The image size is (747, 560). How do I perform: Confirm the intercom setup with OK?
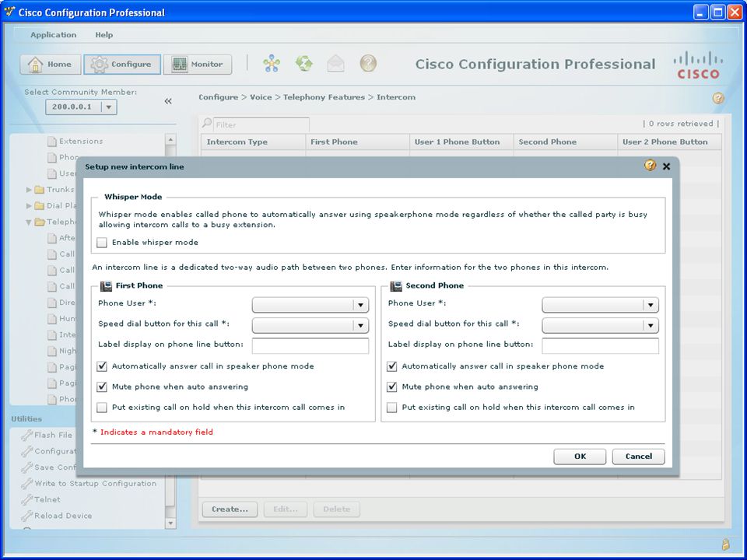click(580, 457)
